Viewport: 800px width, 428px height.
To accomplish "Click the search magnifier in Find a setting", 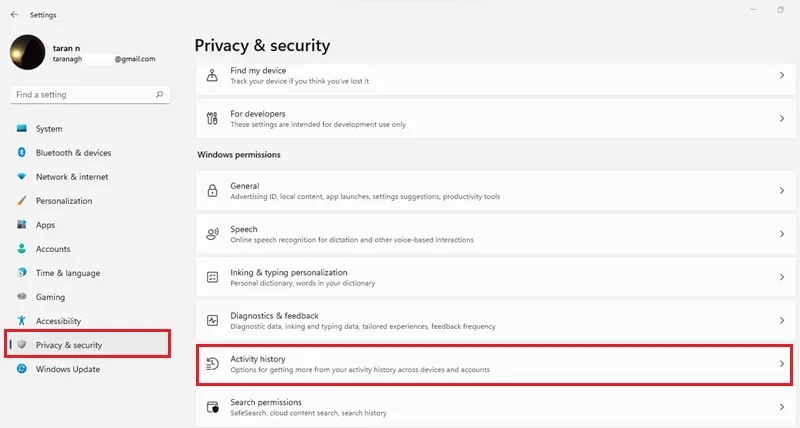I will (160, 94).
